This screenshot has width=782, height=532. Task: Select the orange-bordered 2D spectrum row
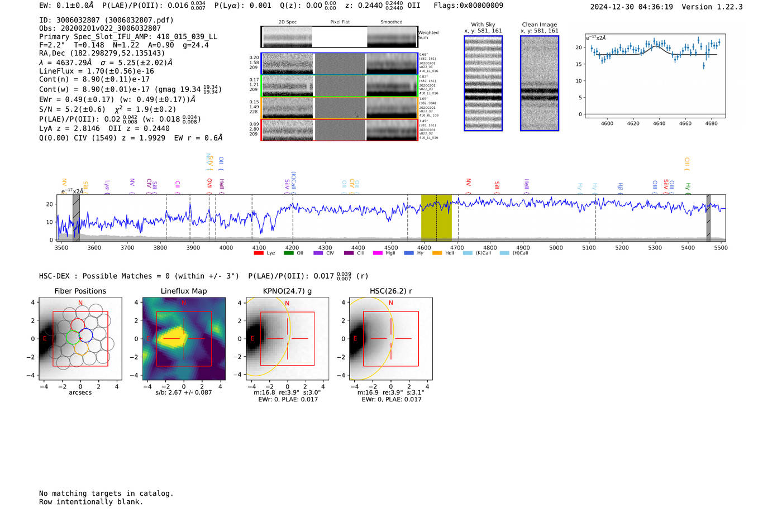click(339, 108)
